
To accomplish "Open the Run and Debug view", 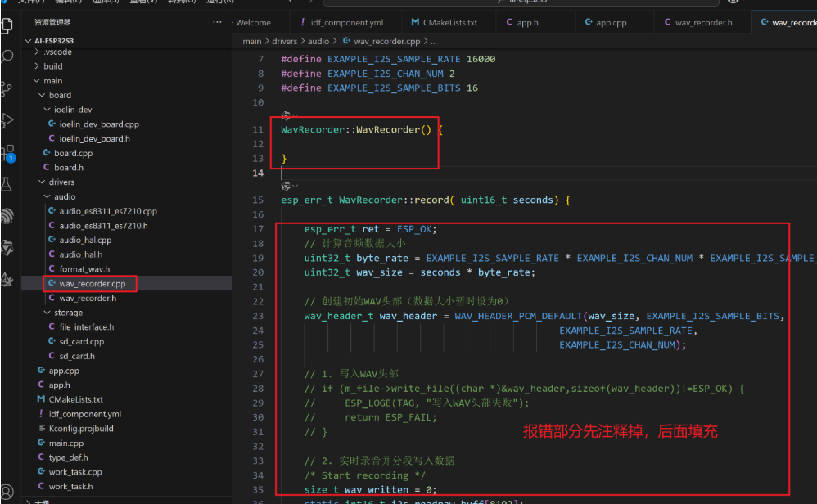I will click(7, 120).
